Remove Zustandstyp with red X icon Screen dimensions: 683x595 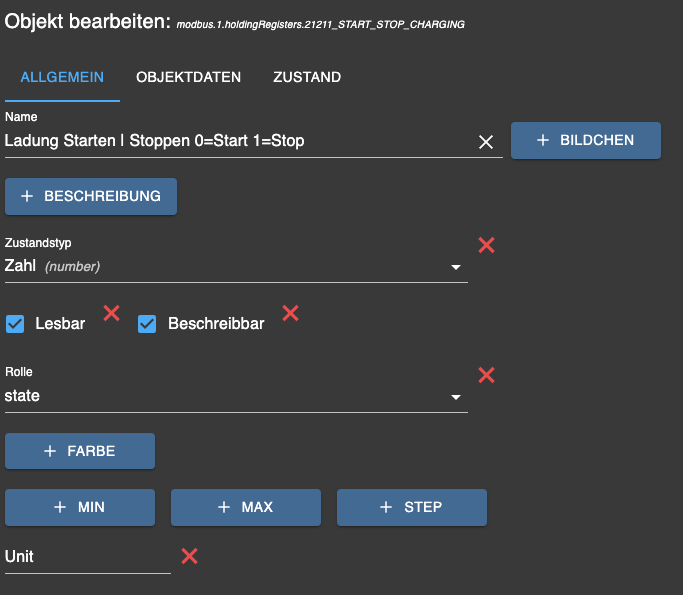point(486,245)
